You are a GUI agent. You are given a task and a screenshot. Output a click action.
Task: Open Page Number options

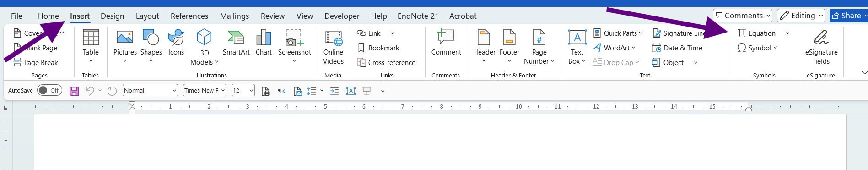click(x=539, y=47)
